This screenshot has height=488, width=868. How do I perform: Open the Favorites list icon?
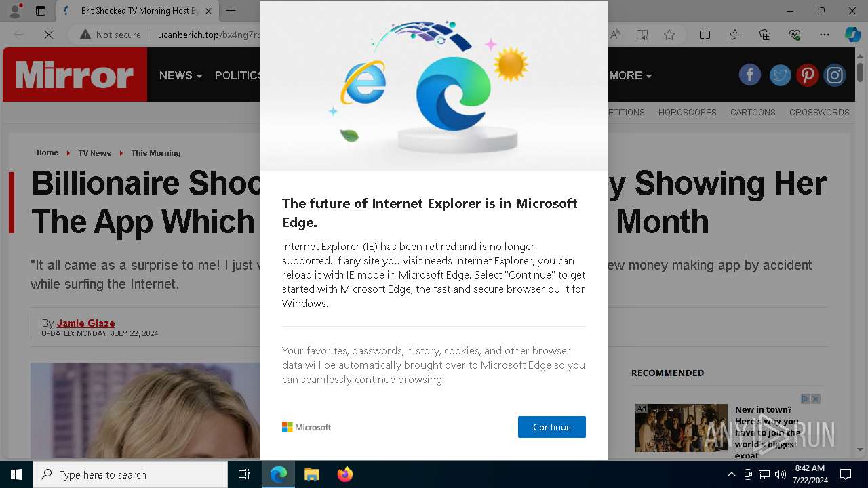tap(735, 35)
